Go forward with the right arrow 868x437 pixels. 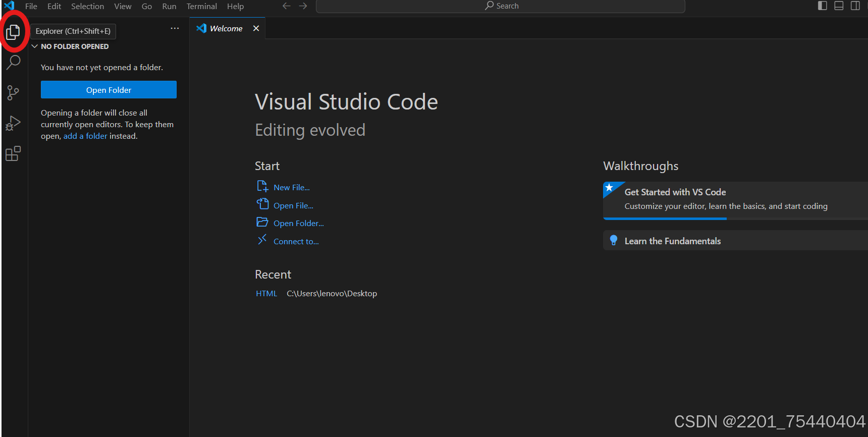point(303,6)
